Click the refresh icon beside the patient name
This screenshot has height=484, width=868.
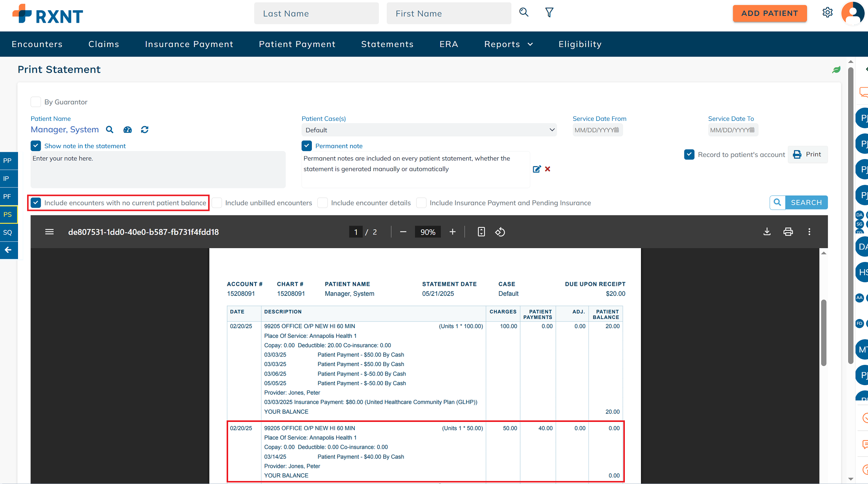point(145,130)
